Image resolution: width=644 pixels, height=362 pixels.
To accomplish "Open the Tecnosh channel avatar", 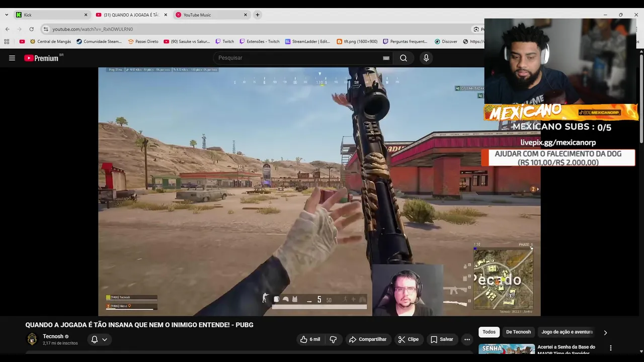I will tap(32, 339).
